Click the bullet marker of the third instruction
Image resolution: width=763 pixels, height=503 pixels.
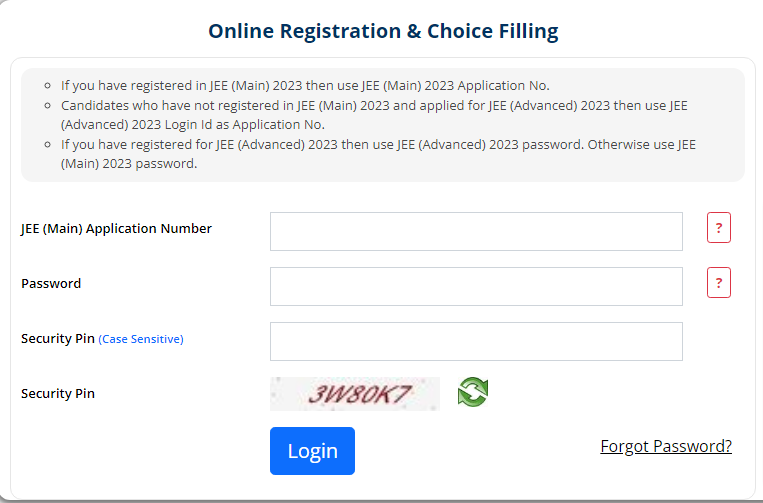tap(48, 144)
